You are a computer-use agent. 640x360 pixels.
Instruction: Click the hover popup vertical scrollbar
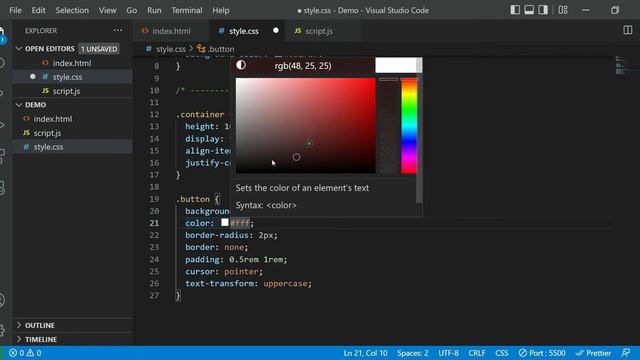(419, 131)
